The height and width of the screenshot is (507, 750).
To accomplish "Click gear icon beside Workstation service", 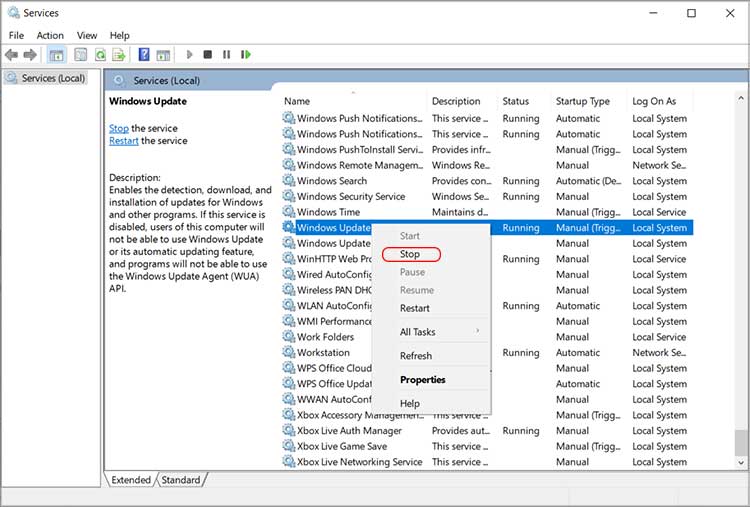I will pos(288,352).
